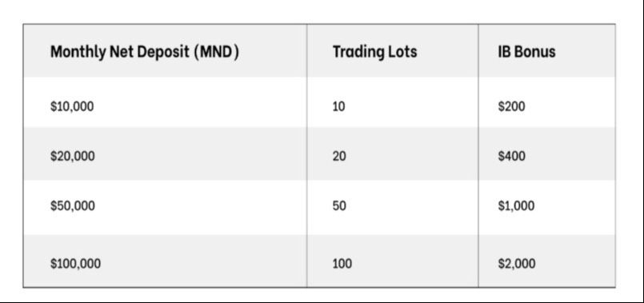Click the $400 IB bonus cell
Image resolution: width=644 pixels, height=303 pixels.
511,157
